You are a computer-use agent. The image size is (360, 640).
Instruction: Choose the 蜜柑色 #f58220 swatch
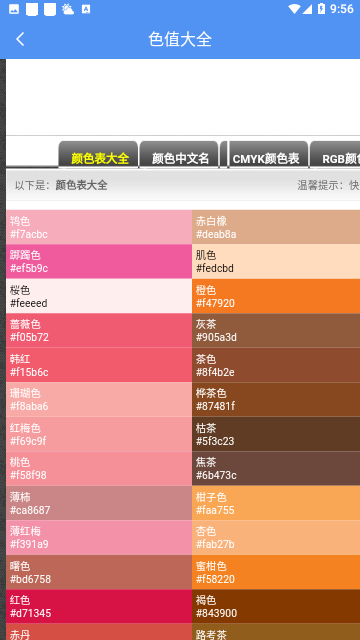[276, 572]
